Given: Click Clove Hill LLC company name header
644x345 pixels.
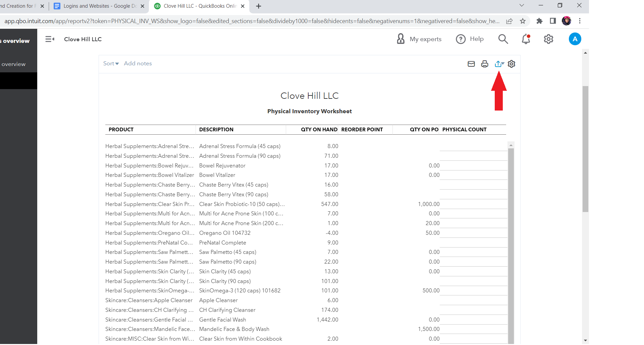Looking at the screenshot, I should point(310,96).
